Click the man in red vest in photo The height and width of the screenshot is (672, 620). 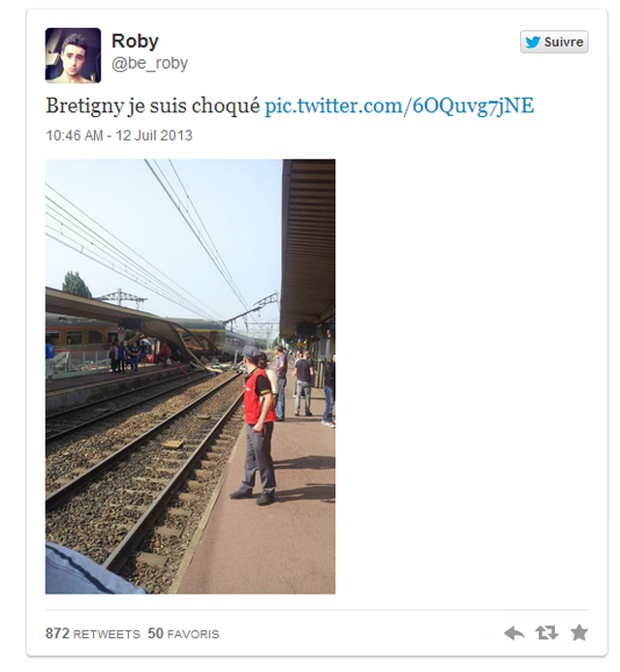258,426
